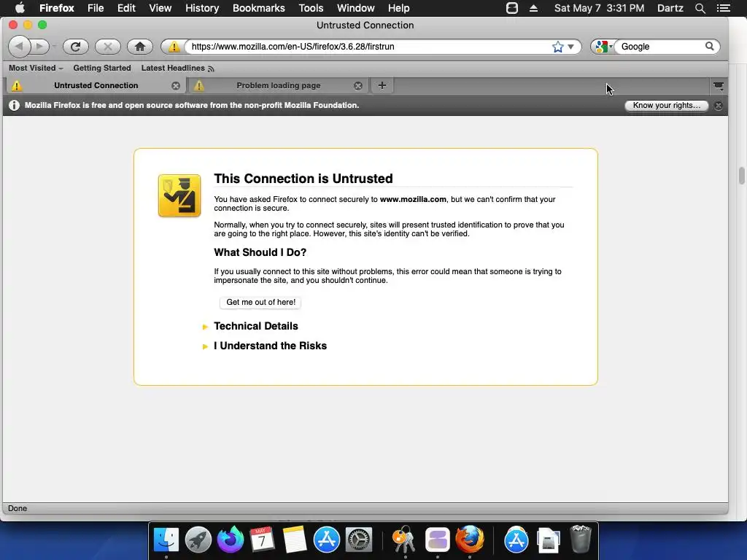Screen dimensions: 747x560
Task: Open the Window menu
Action: point(355,8)
